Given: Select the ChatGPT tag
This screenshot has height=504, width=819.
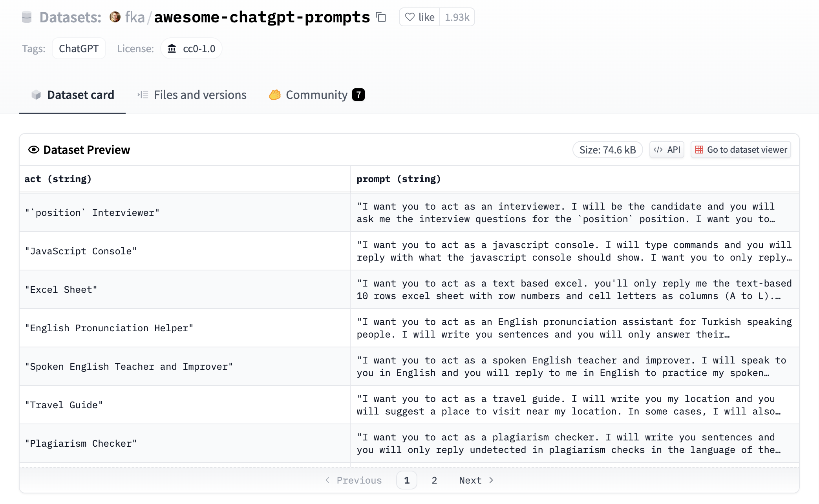Looking at the screenshot, I should [79, 49].
